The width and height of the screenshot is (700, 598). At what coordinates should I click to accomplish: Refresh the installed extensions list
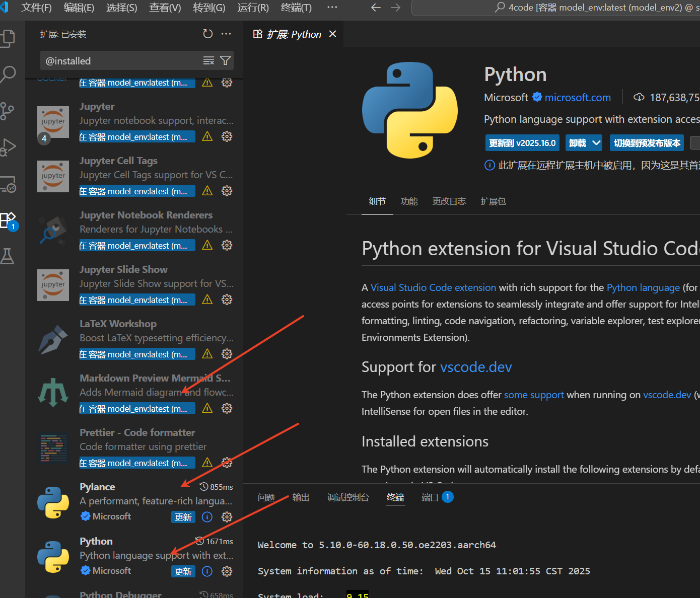point(207,34)
